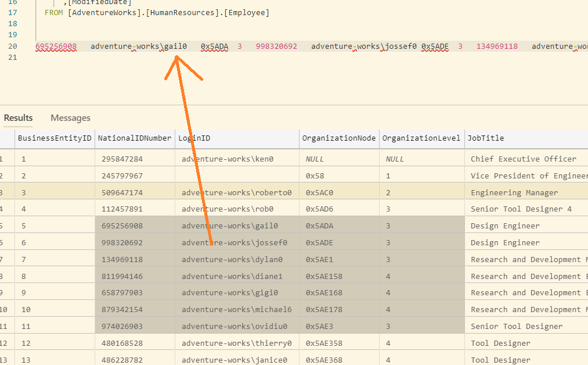Select login adventure-works\ovidiu0 cell
588x365 pixels.
point(237,326)
